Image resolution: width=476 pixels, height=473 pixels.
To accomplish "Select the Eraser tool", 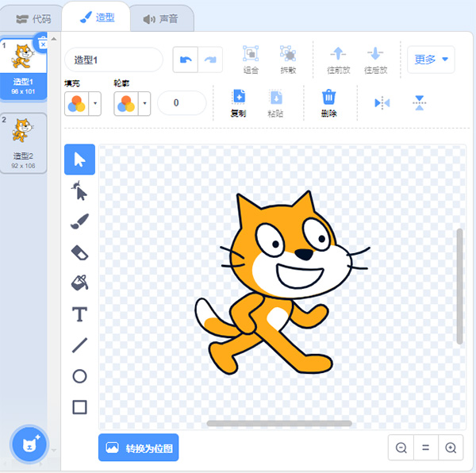I will (79, 252).
